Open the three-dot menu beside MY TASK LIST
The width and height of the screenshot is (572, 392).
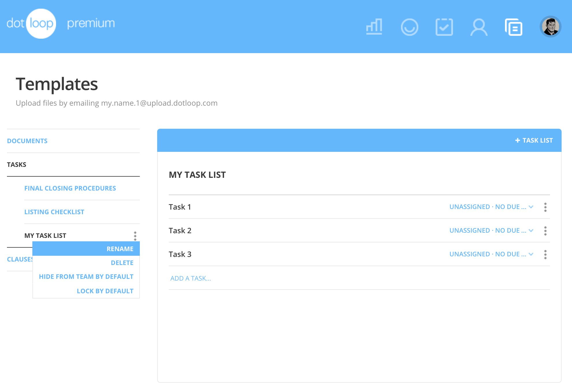coord(135,236)
